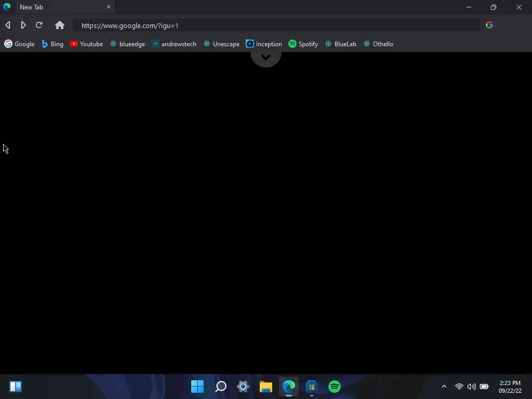Open the Spotify bookmark
The width and height of the screenshot is (532, 399).
click(x=303, y=44)
